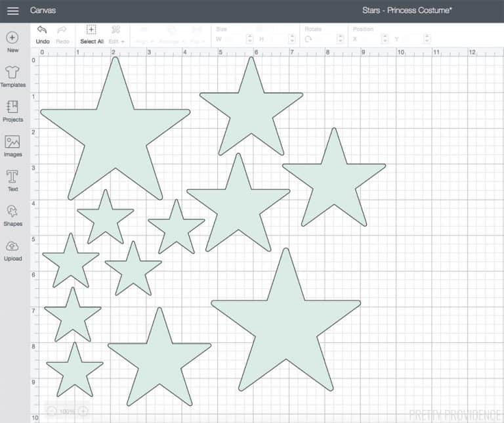Open the hamburger menu
Screen dimensions: 504x423
12,11
